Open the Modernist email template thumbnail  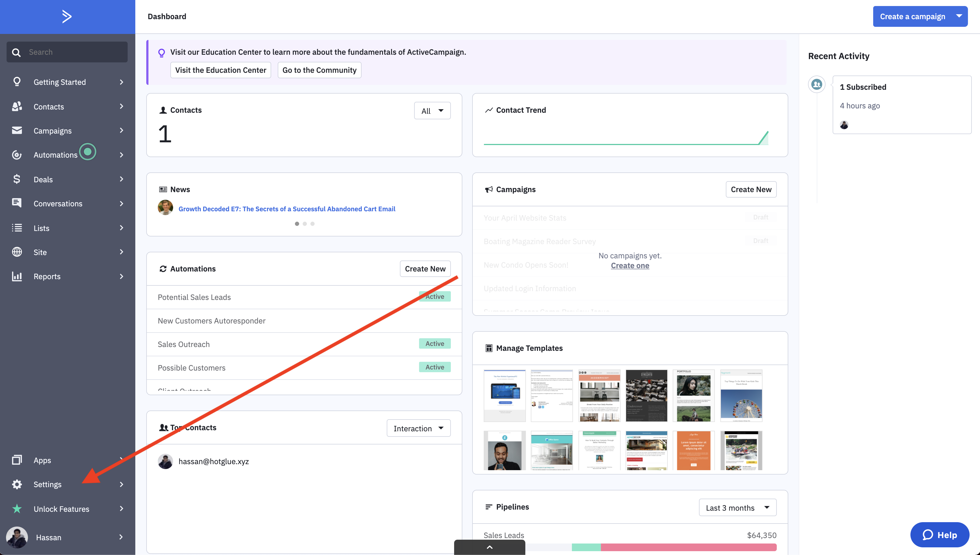click(x=599, y=395)
